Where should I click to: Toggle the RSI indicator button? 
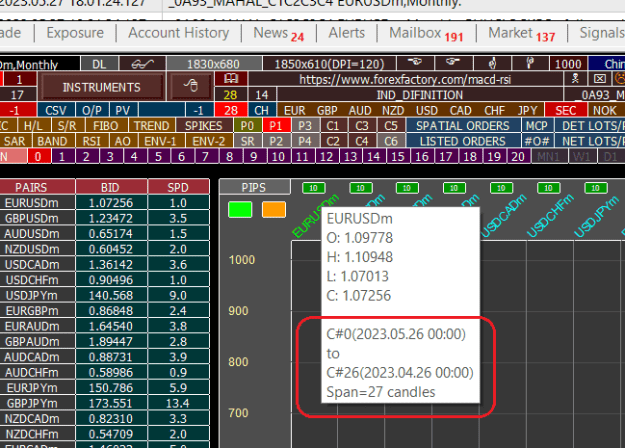click(91, 141)
